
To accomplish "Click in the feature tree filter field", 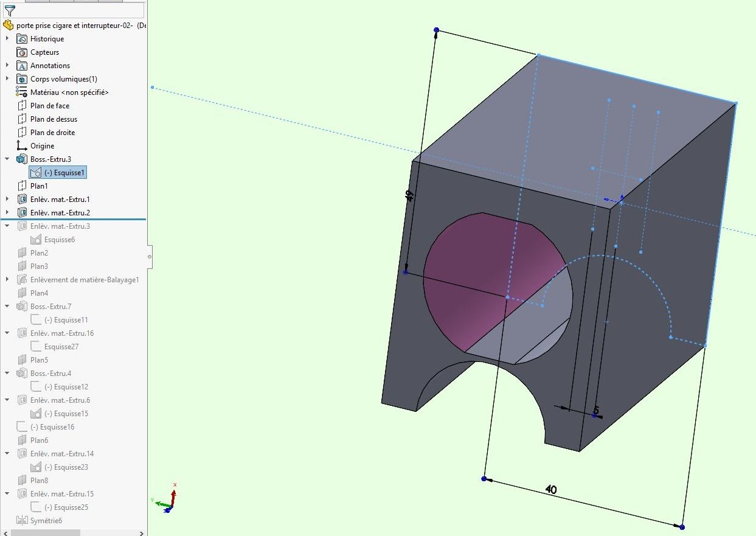I will [79, 10].
